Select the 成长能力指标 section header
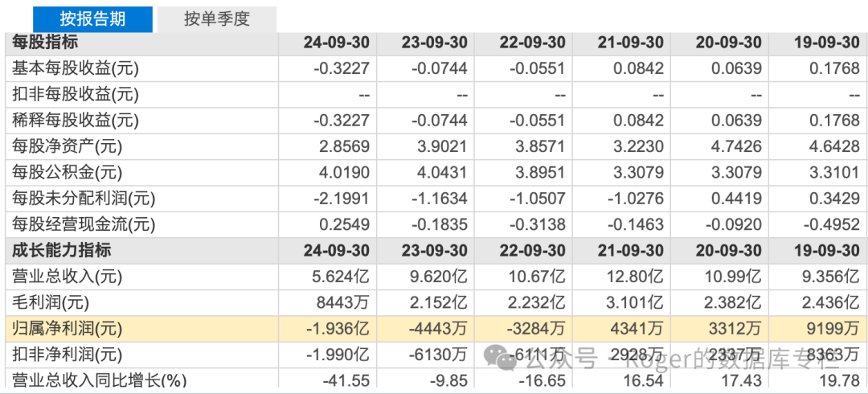Screen dimensions: 868x394 coord(61,250)
